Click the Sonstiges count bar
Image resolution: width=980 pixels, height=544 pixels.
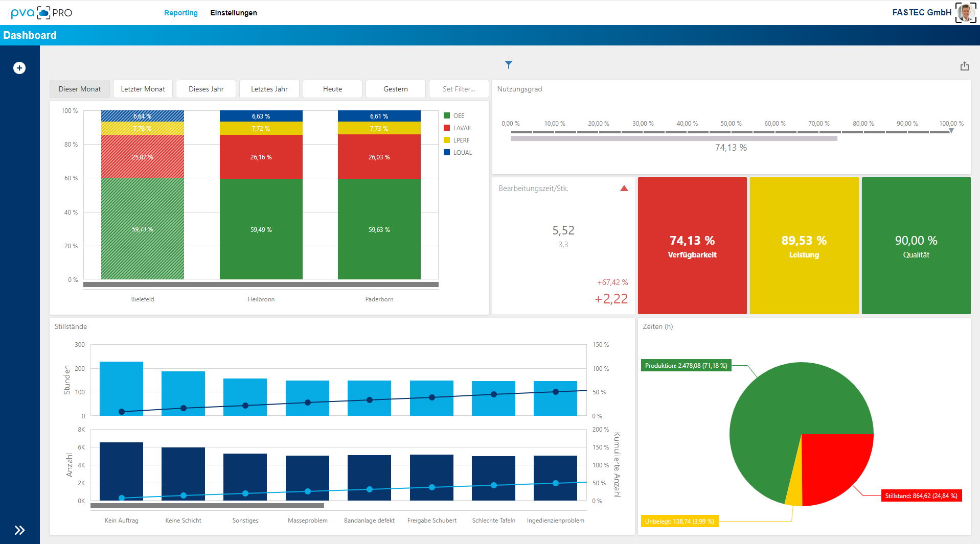tap(245, 477)
